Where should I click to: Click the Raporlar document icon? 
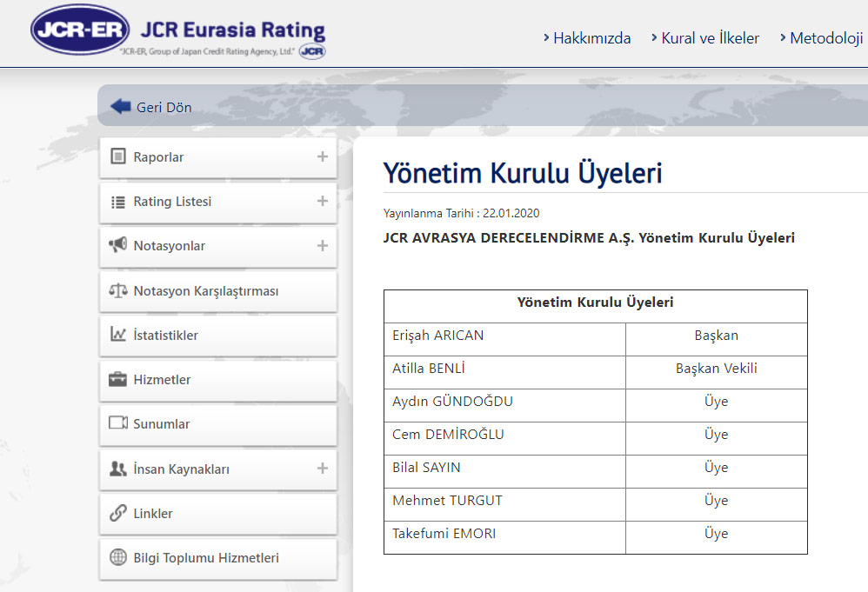(118, 157)
